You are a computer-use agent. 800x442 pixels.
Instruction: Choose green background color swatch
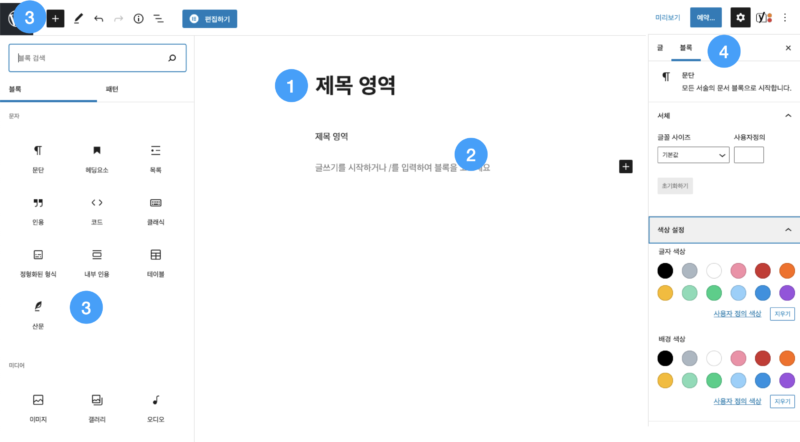tap(714, 380)
